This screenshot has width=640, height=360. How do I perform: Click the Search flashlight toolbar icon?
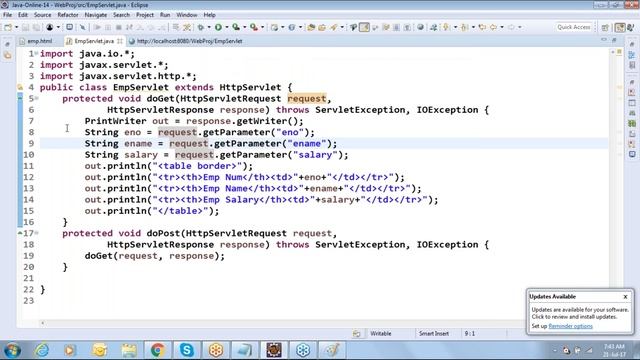pyautogui.click(x=334, y=27)
